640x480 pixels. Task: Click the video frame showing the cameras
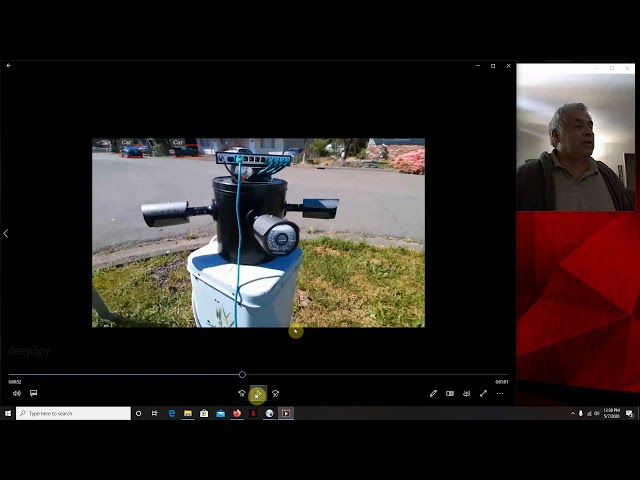tap(258, 233)
